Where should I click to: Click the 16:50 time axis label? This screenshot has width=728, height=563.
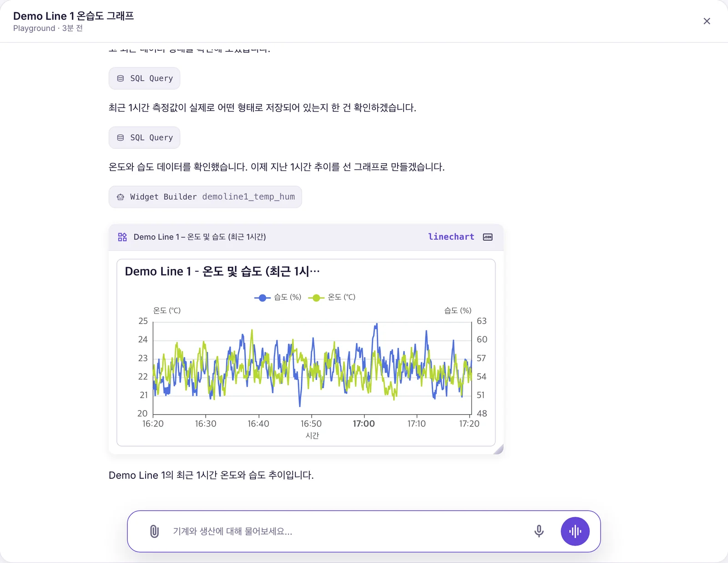pos(311,424)
